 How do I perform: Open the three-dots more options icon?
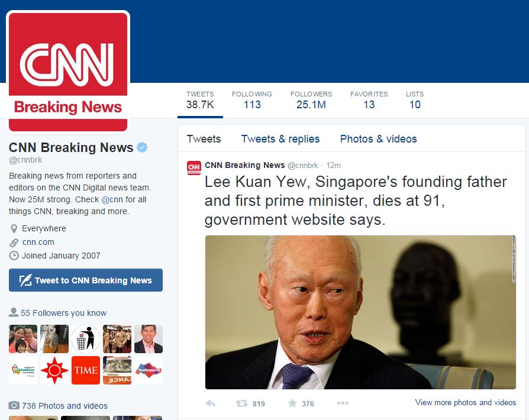click(x=343, y=403)
